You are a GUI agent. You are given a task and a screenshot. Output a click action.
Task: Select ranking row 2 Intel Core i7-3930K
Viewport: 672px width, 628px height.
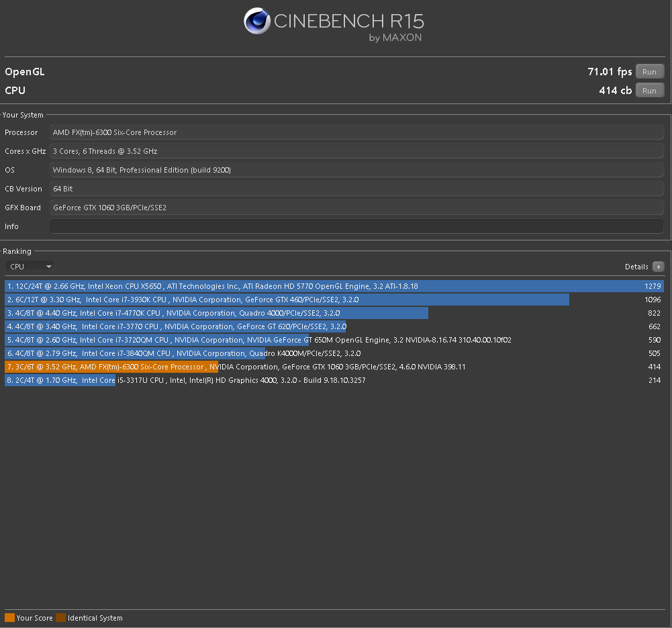tap(334, 300)
